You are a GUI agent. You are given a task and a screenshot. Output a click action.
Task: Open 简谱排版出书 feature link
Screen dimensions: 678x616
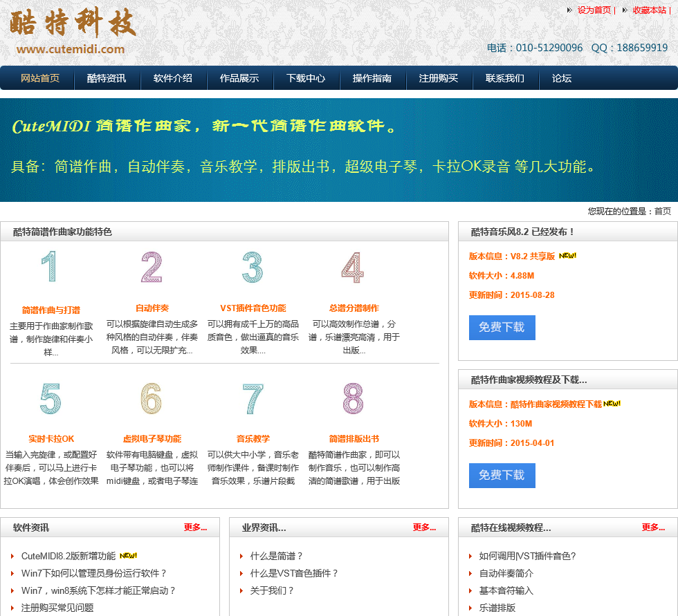354,439
